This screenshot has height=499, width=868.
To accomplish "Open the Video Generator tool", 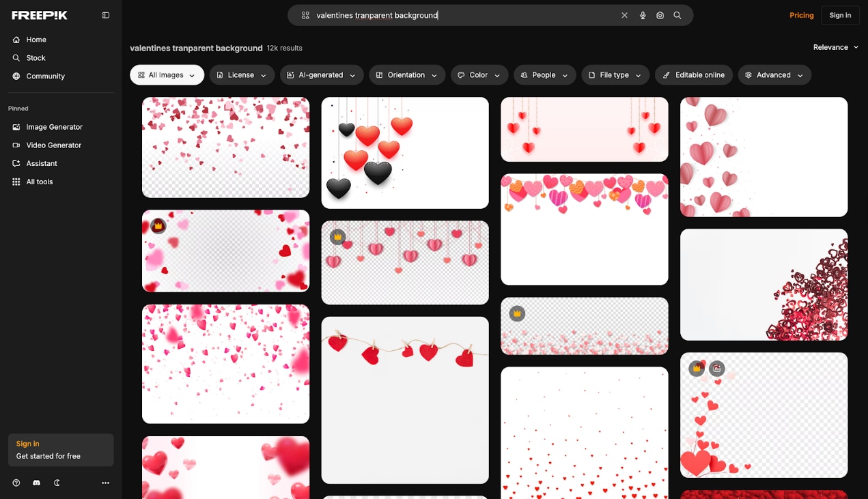I will (x=53, y=145).
